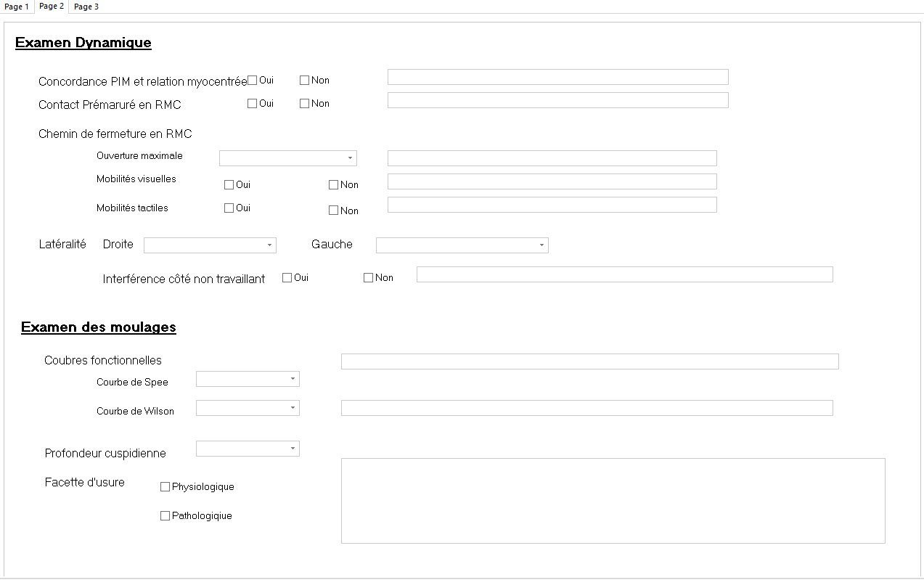The image size is (924, 580).
Task: Check Oui for Mobilités tactiles
Action: [x=228, y=208]
